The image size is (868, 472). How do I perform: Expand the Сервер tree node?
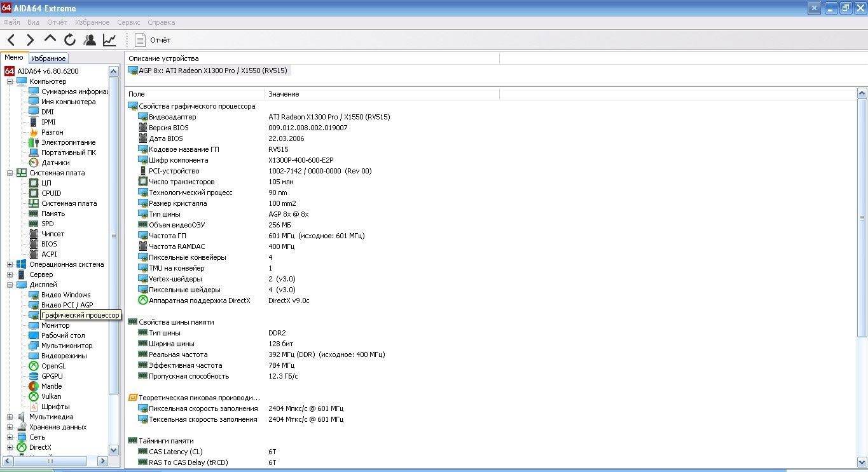point(10,274)
